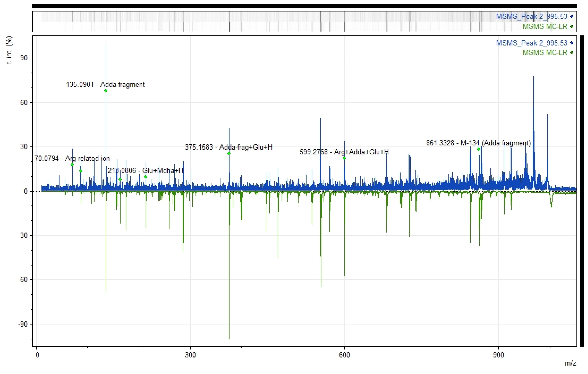
Task: Click blue diamond in the top gel-strip legend
Action: pyautogui.click(x=572, y=16)
